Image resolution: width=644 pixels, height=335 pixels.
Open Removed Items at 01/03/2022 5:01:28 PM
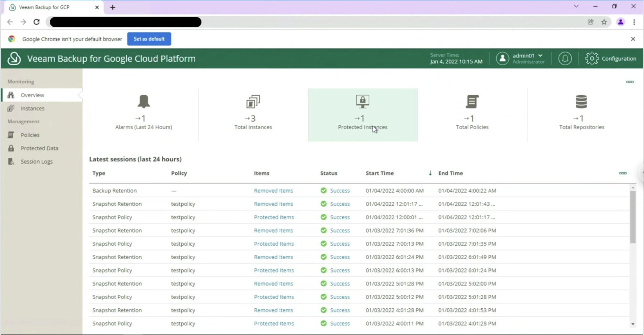tap(273, 284)
